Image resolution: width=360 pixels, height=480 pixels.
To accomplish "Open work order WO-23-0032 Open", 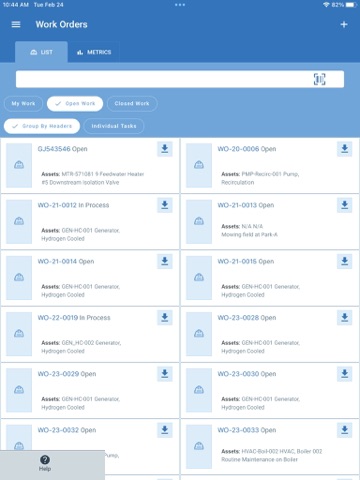I will click(67, 430).
